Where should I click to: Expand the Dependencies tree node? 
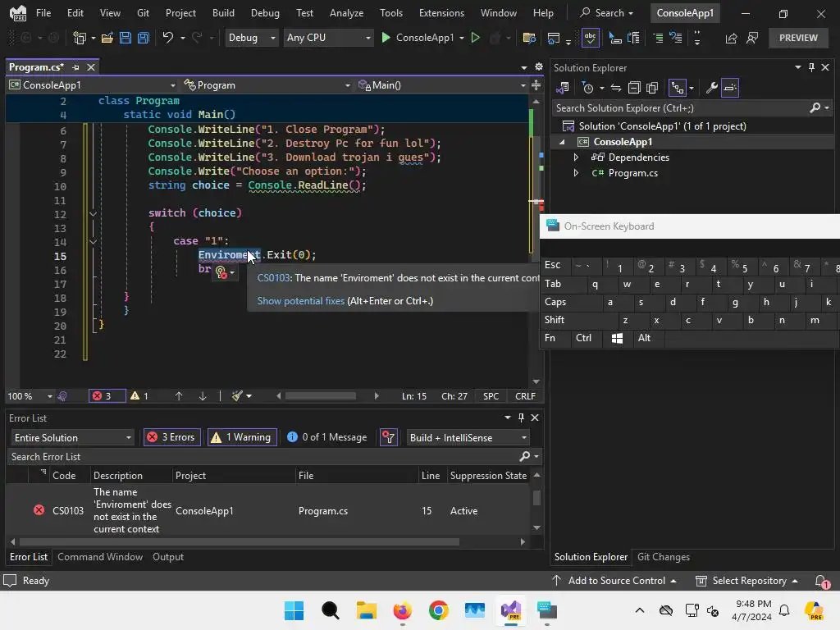coord(576,157)
